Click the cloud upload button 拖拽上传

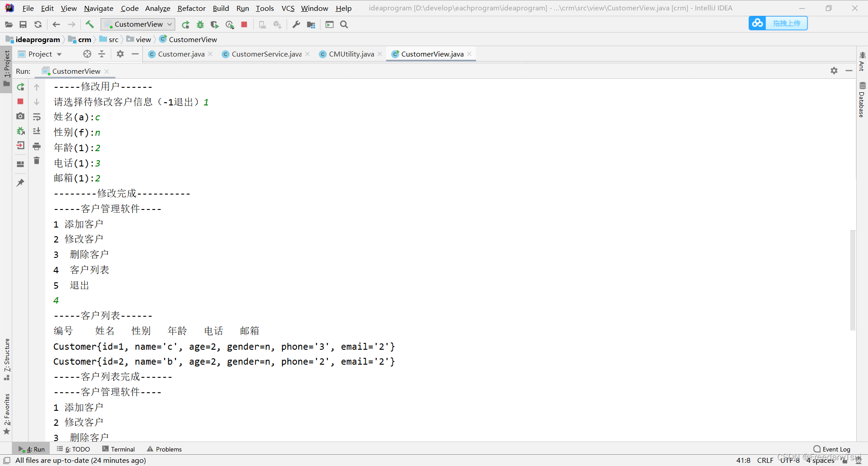click(778, 23)
